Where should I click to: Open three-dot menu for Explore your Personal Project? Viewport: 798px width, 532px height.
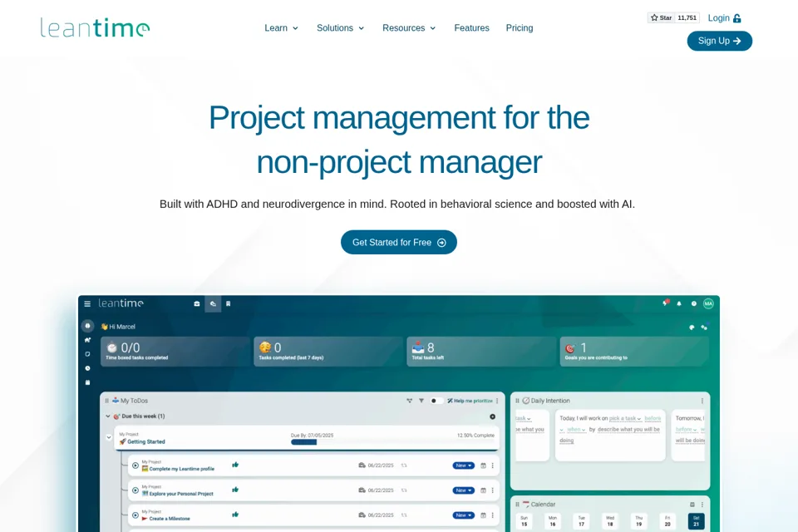click(x=493, y=490)
